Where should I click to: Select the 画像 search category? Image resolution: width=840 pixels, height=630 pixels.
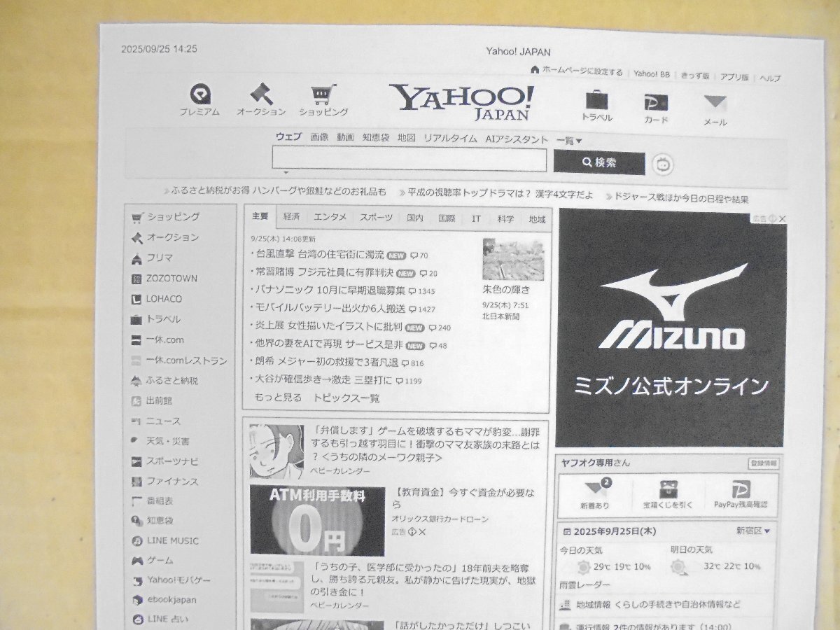[x=319, y=137]
